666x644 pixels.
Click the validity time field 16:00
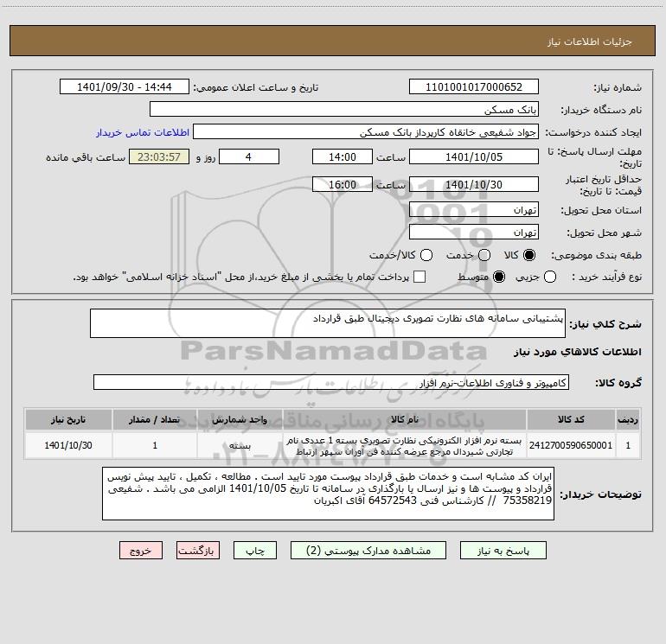point(342,184)
